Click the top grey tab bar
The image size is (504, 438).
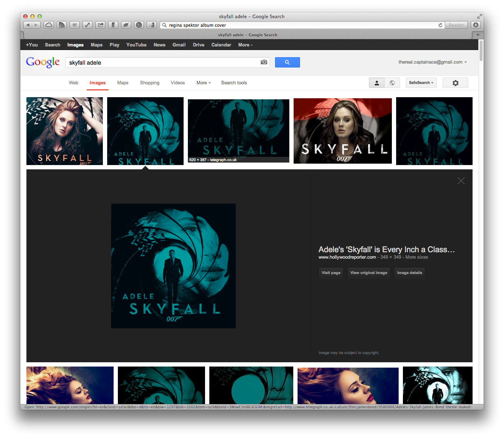pyautogui.click(x=248, y=35)
